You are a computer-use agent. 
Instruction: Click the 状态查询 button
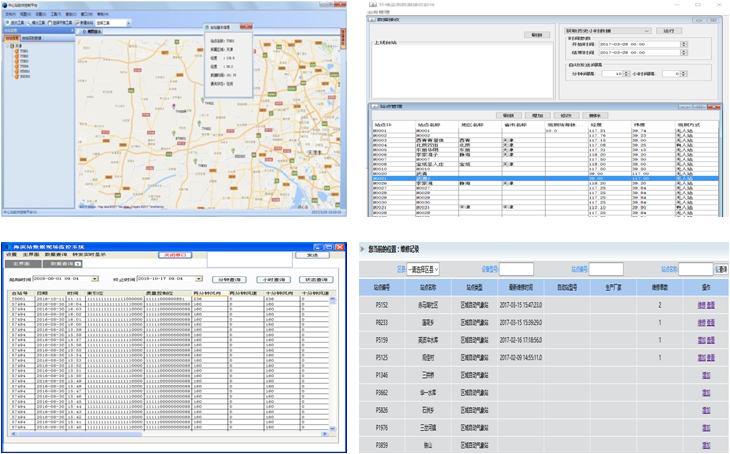point(316,279)
